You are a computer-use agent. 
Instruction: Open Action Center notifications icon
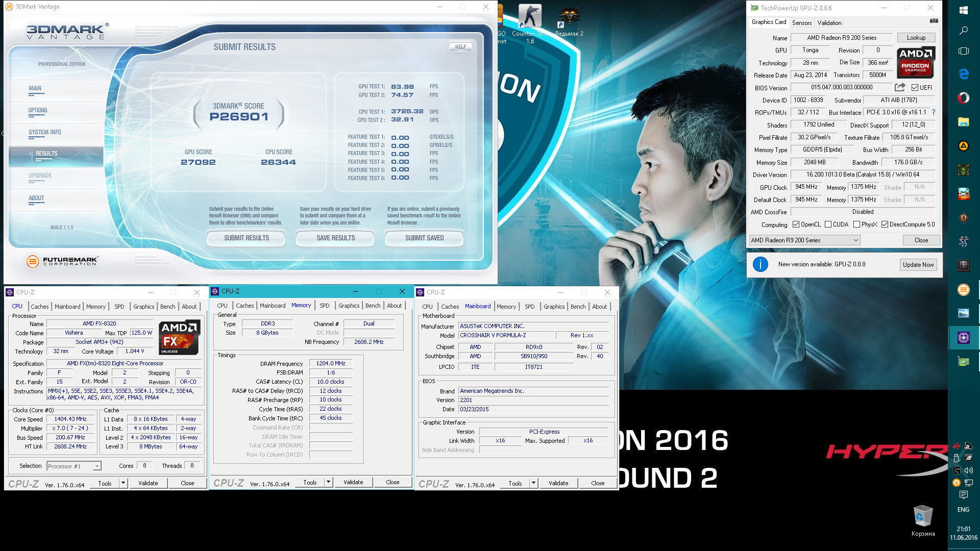[x=964, y=495]
